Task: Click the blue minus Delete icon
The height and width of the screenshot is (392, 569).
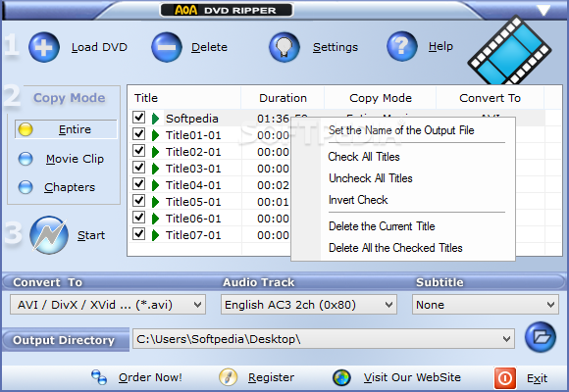Action: (x=167, y=47)
